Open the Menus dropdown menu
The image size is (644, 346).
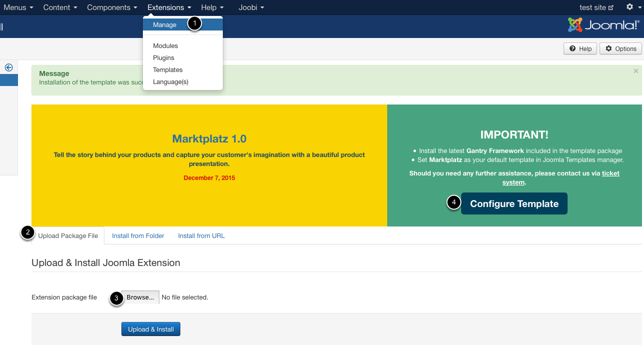(x=18, y=7)
